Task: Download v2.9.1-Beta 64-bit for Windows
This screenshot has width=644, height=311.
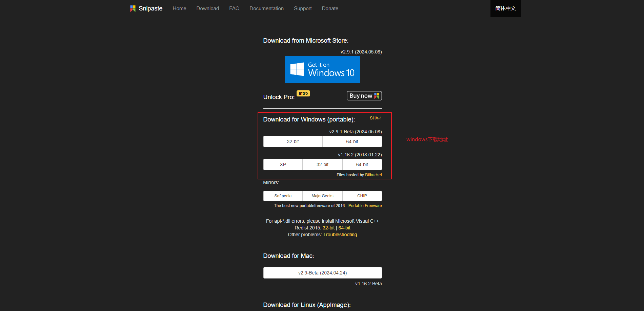Action: (x=352, y=141)
